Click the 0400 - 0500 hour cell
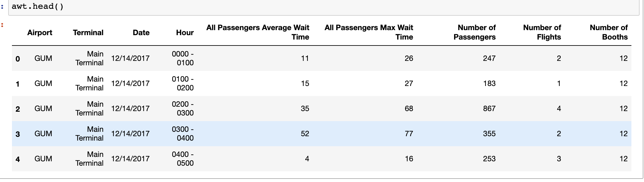Screen dimensions: 644x182 [x=183, y=159]
